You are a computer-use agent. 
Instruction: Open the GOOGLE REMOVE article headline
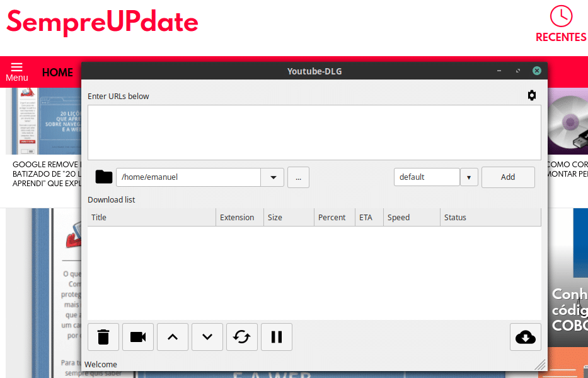coord(47,174)
